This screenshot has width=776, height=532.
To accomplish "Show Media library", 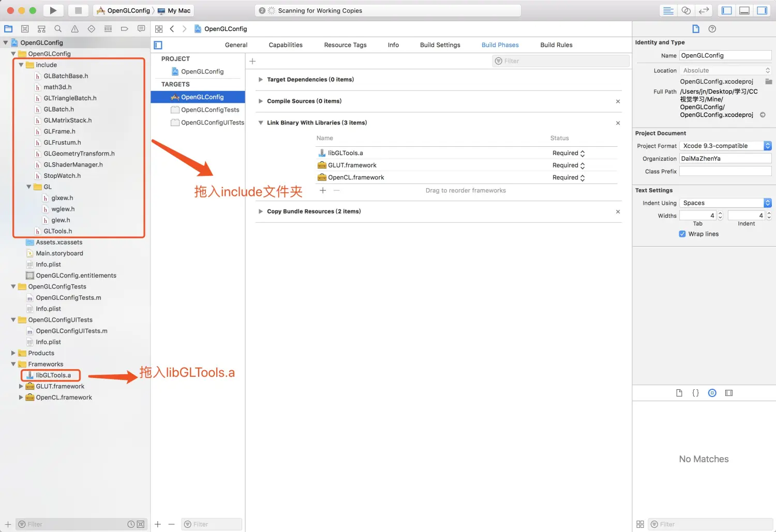I will 729,393.
